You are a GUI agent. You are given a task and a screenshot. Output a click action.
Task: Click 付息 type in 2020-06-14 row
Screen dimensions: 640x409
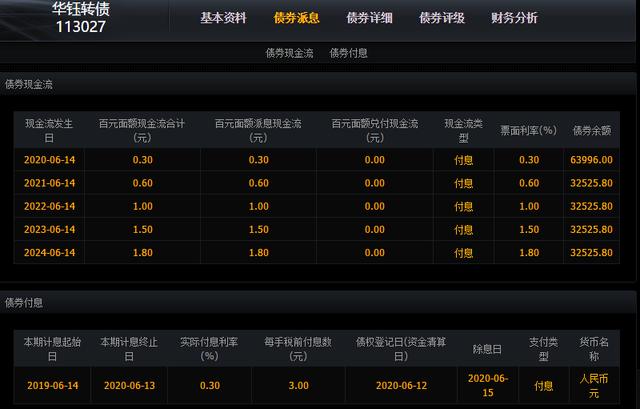(x=464, y=160)
